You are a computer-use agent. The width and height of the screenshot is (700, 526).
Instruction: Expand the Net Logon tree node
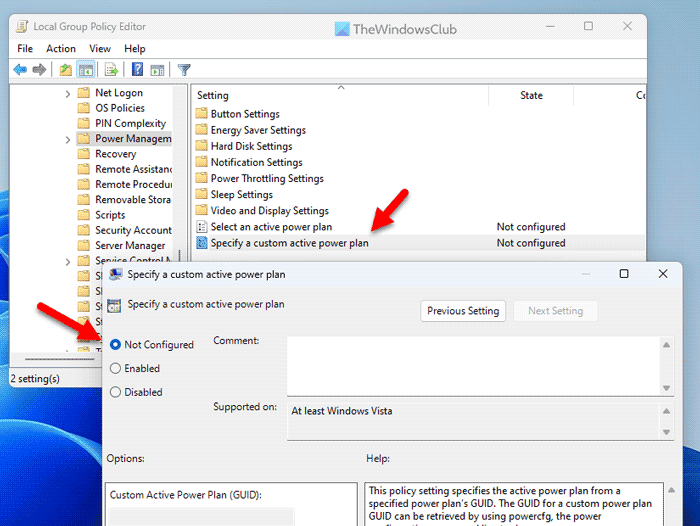(x=67, y=93)
